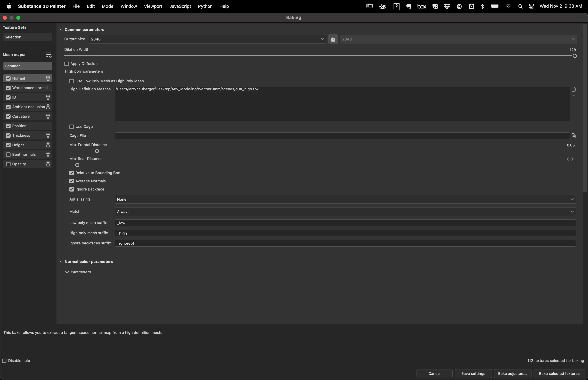This screenshot has width=588, height=380.
Task: Click the output size lock icon
Action: point(333,39)
